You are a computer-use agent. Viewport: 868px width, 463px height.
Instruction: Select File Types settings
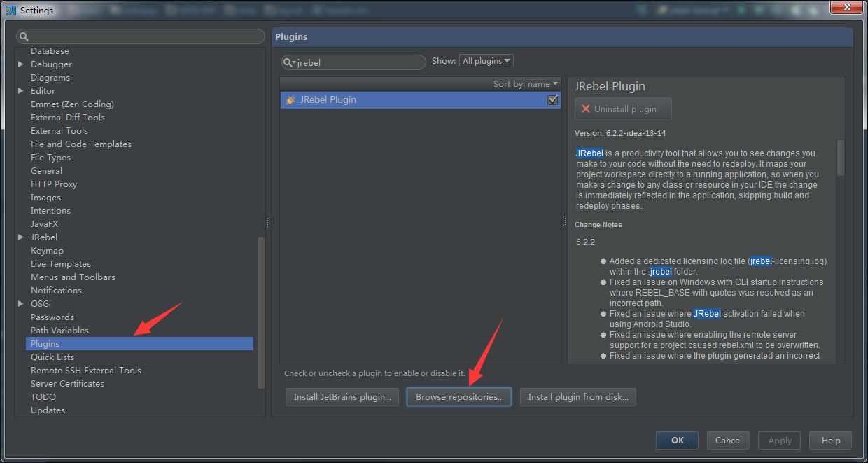[50, 158]
